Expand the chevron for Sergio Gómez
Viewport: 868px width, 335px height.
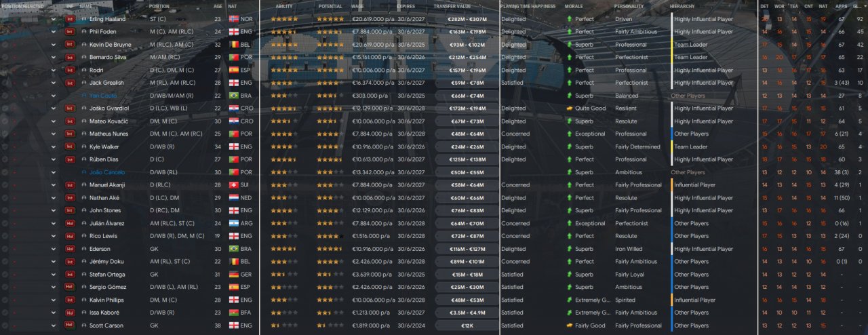coord(54,288)
